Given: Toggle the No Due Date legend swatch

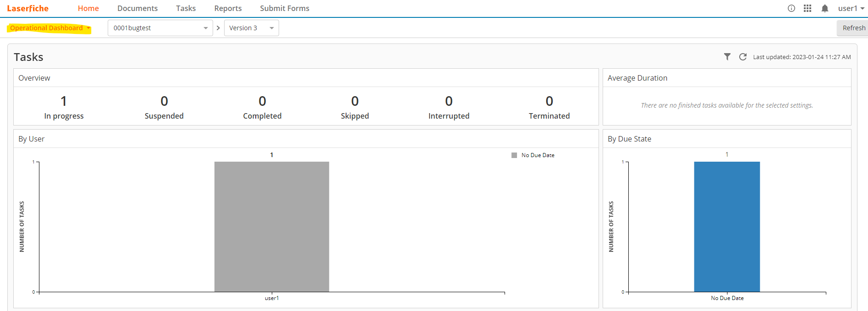Looking at the screenshot, I should pyautogui.click(x=514, y=155).
